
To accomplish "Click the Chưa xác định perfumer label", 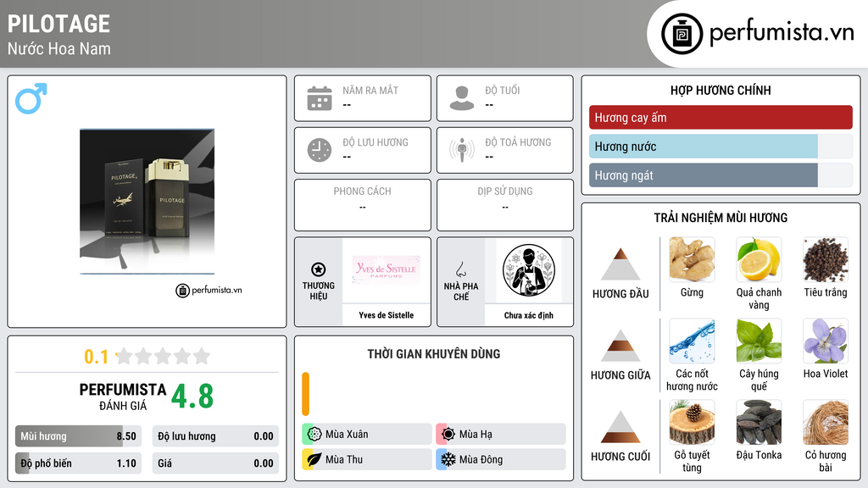I will [x=529, y=315].
